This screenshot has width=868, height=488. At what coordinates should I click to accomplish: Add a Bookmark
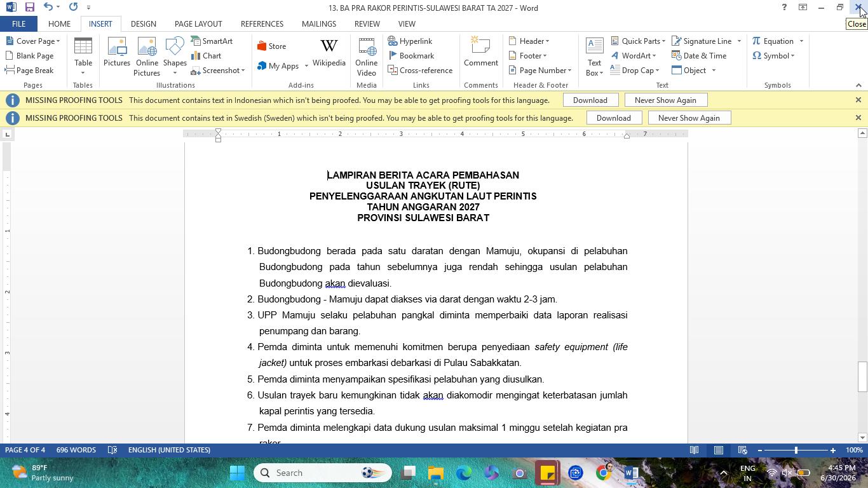point(411,55)
